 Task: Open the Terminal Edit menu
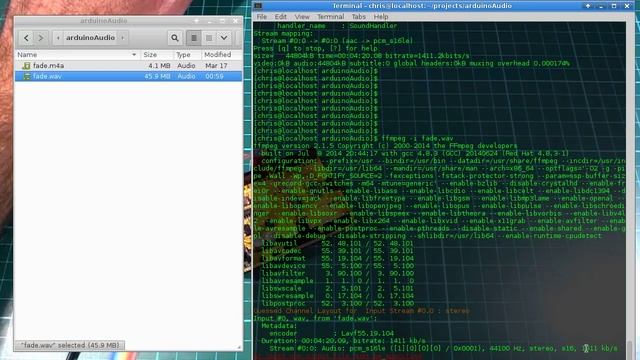[x=280, y=17]
